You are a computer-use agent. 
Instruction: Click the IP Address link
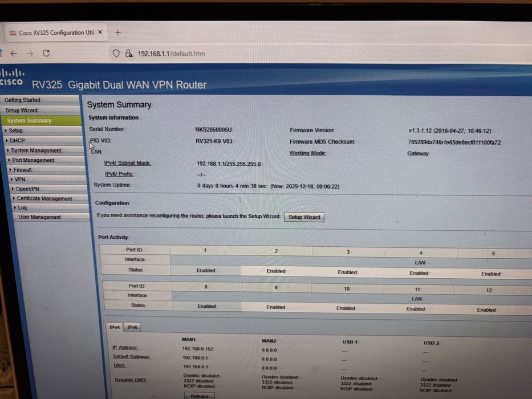125,348
